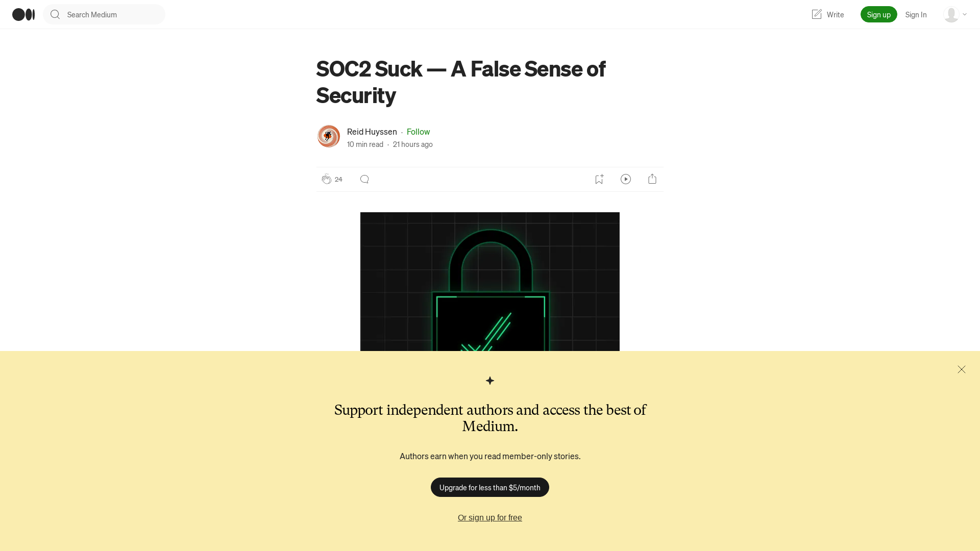
Task: Click the Upgrade for less than $5/month button
Action: click(x=490, y=487)
